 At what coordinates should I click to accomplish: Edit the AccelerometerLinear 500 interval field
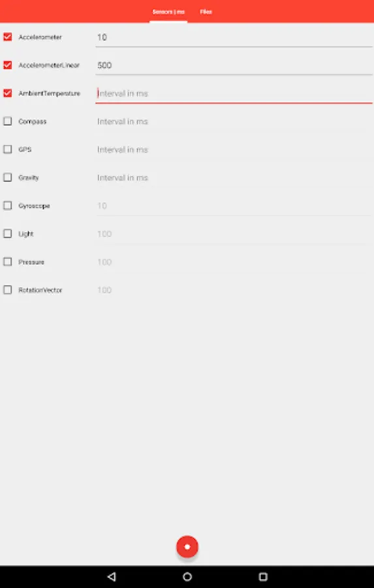tap(234, 65)
